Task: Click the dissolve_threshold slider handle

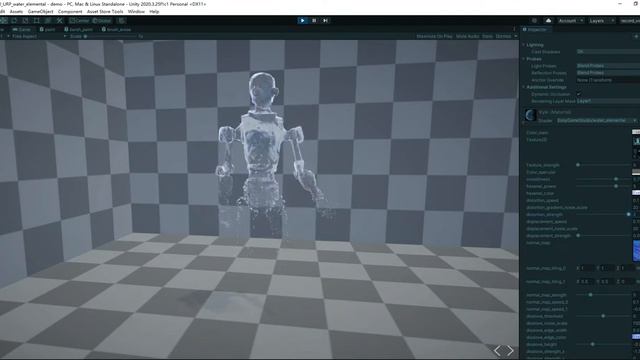Action: [603, 316]
